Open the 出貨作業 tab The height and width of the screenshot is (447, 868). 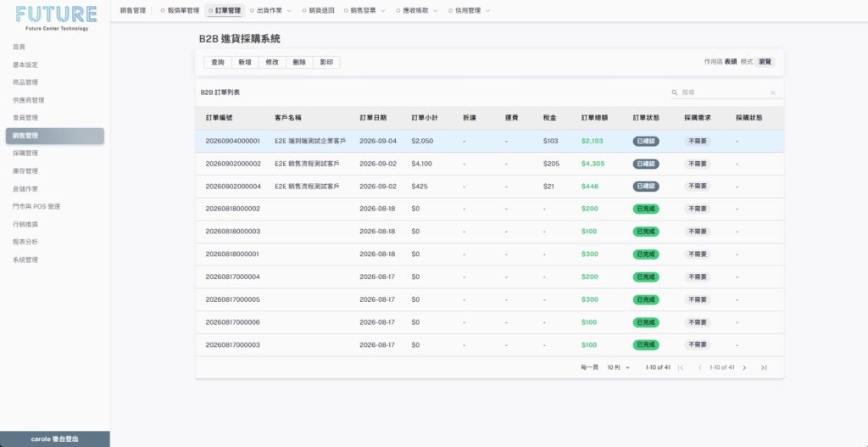(x=270, y=10)
